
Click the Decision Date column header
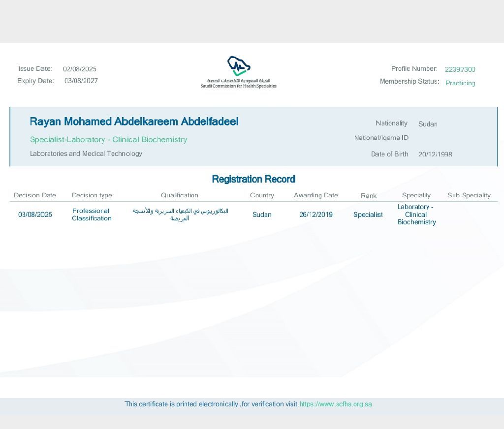35,195
